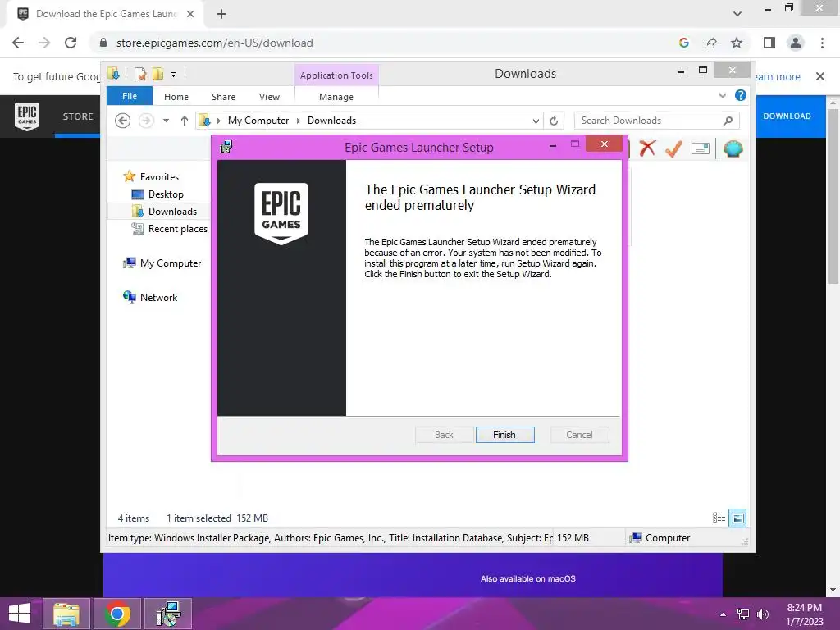
Task: Open Chrome three-dot menu
Action: 822,43
